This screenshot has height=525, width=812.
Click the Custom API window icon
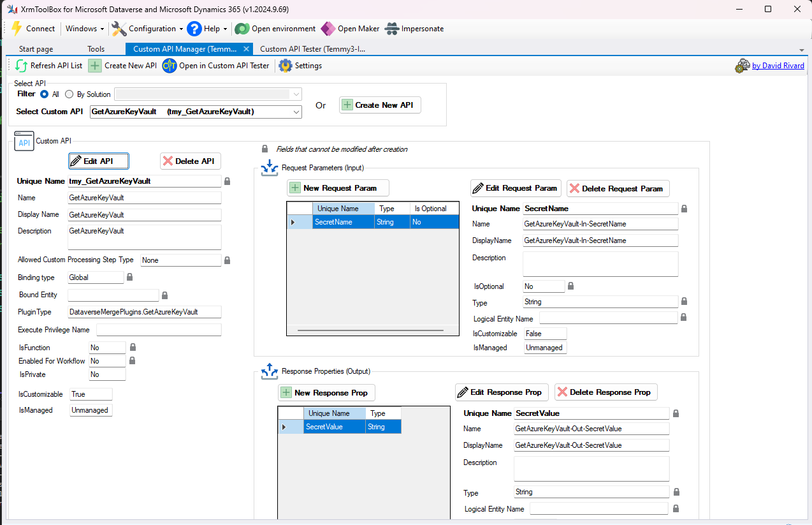24,142
